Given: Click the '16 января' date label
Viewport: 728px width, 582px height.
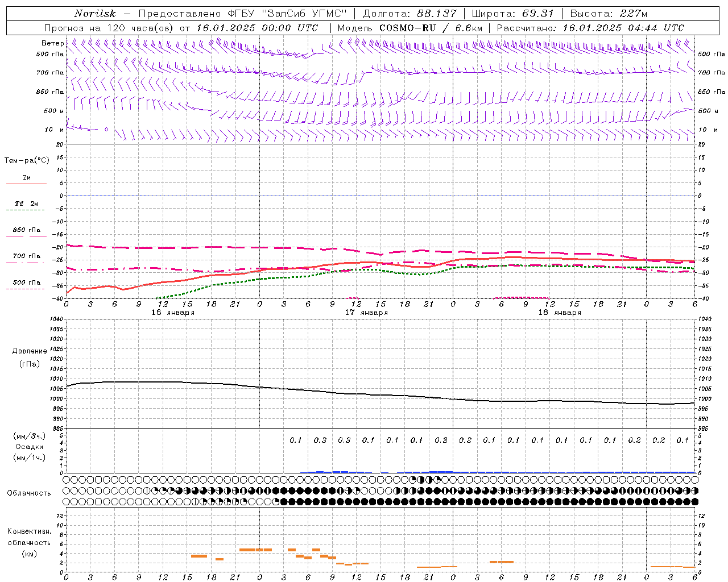Looking at the screenshot, I should pyautogui.click(x=173, y=313).
